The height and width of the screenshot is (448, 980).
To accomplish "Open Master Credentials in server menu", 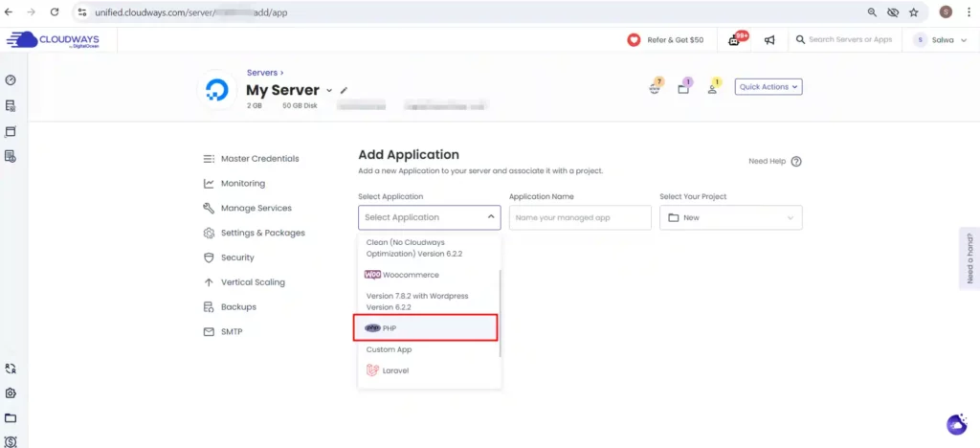I will (252, 159).
